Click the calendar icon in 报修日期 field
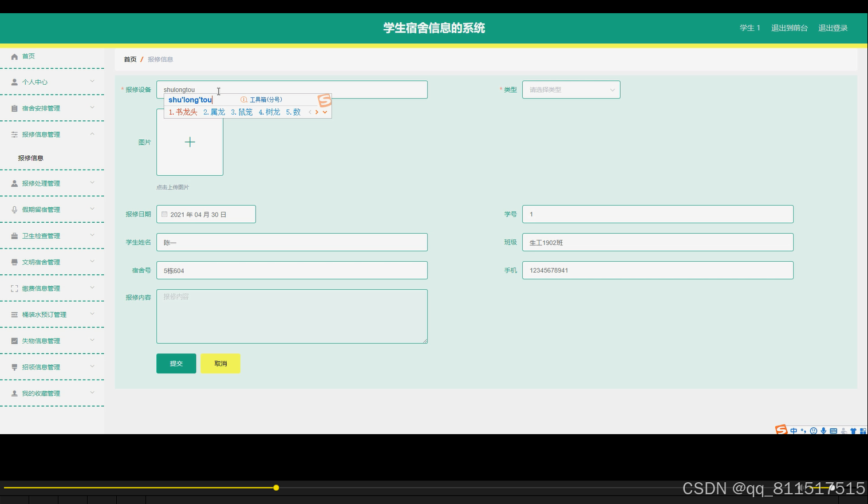Screen dimensions: 868x504 tap(164, 214)
